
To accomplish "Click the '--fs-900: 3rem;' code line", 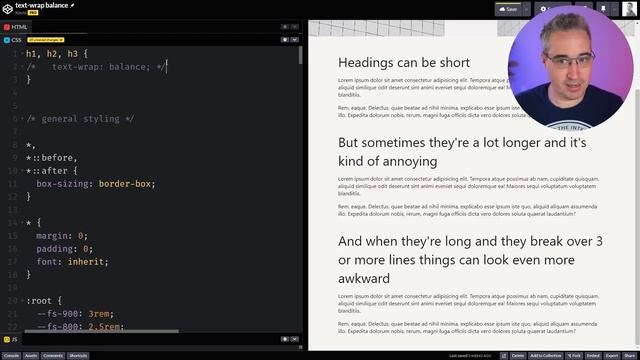I will tap(75, 313).
